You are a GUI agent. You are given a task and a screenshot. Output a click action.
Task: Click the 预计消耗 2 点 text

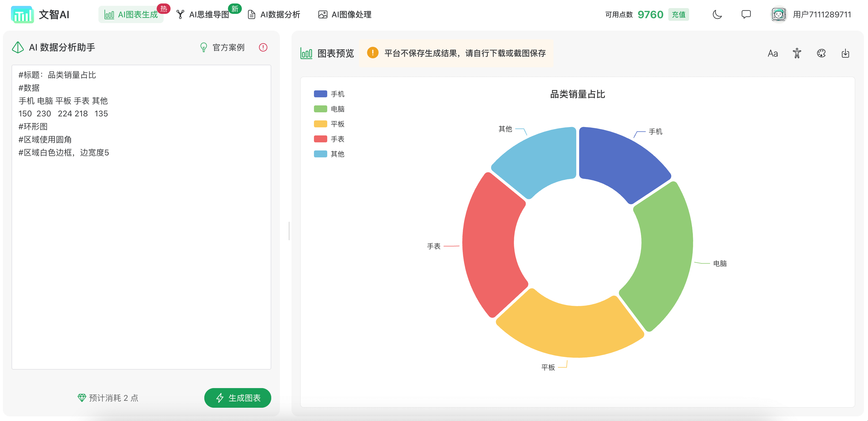(x=114, y=398)
